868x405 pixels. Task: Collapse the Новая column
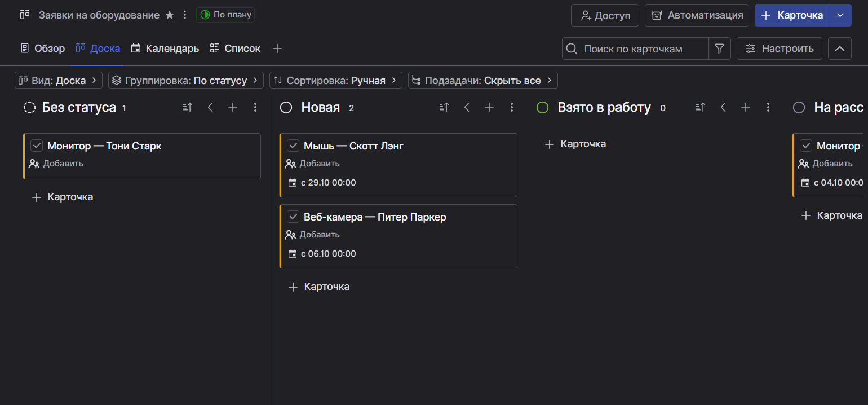(x=467, y=107)
